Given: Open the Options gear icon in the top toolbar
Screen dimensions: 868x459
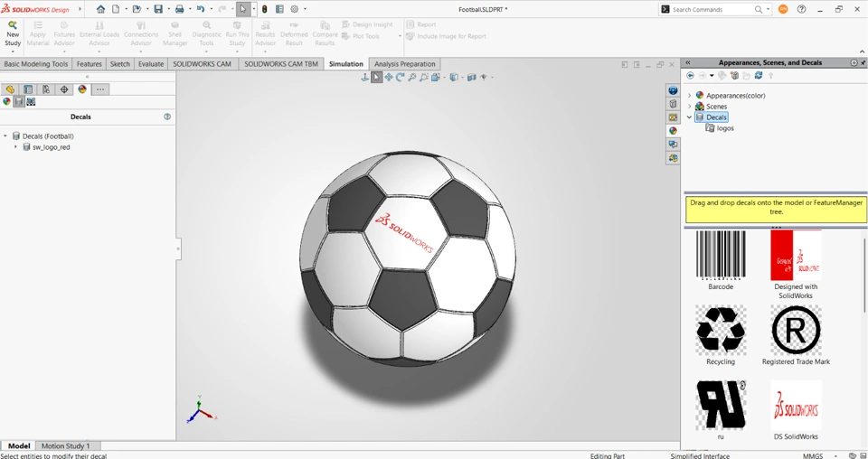Looking at the screenshot, I should [295, 9].
